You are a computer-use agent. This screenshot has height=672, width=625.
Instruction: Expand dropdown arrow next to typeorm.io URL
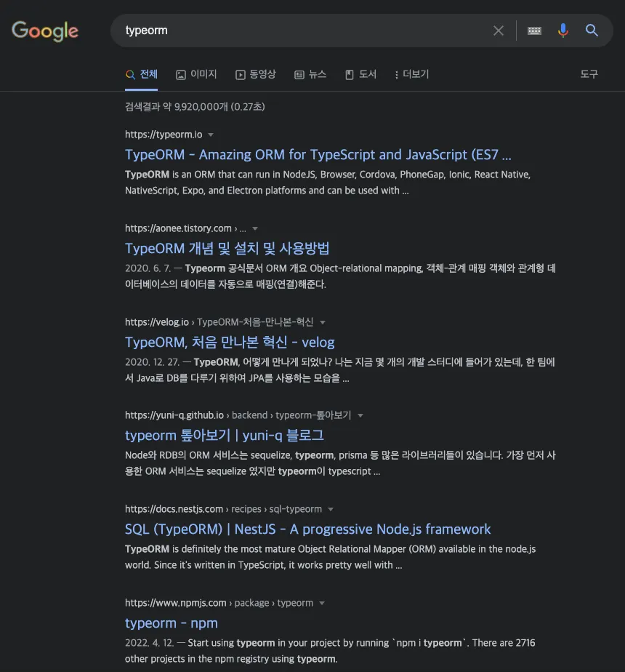tap(211, 135)
